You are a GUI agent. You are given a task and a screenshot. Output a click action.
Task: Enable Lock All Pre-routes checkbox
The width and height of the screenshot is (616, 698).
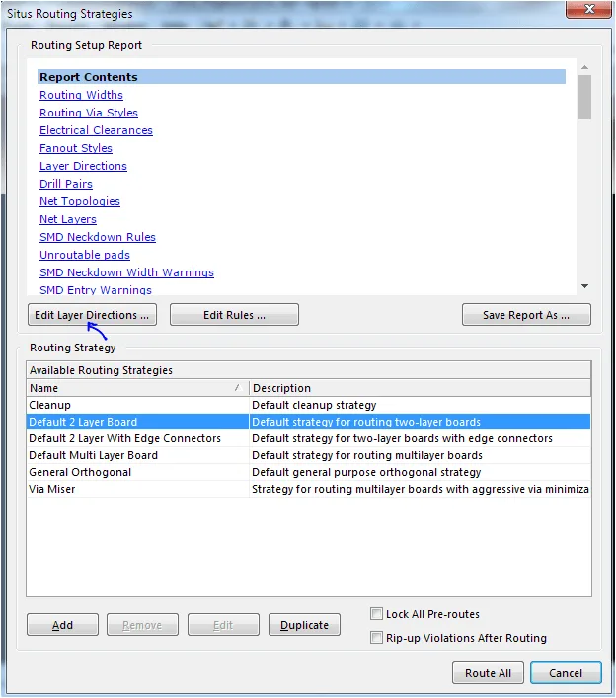coord(376,614)
